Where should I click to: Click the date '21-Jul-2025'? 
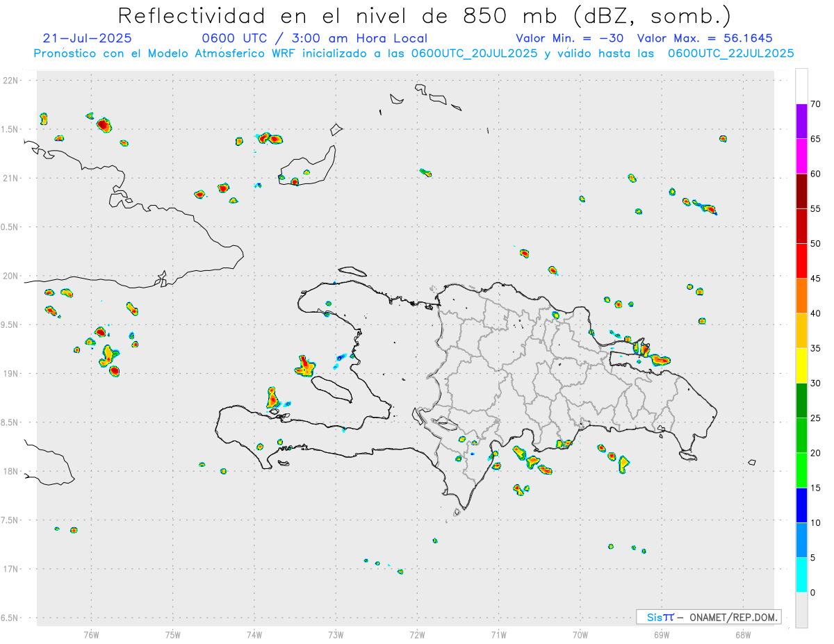tap(87, 38)
